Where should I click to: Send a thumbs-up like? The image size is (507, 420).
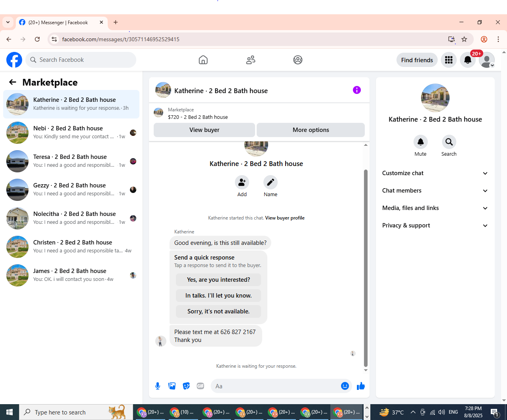(361, 386)
